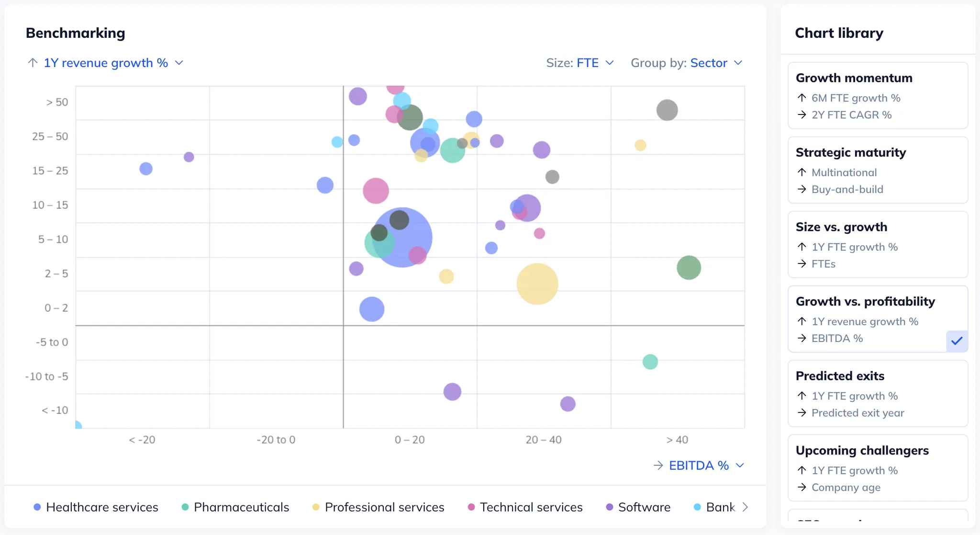Toggle the Technical services legend item
The height and width of the screenshot is (535, 980).
pyautogui.click(x=525, y=507)
